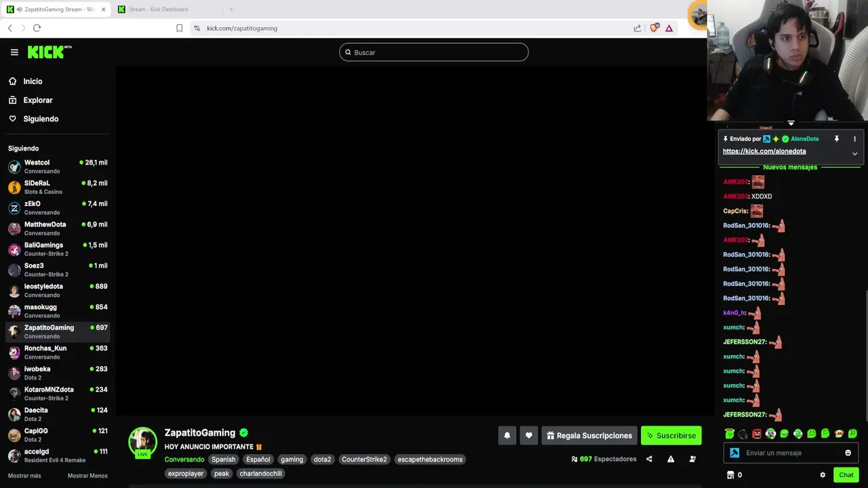Open the pinned kick.com/alonedota link
868x488 pixels.
point(764,152)
